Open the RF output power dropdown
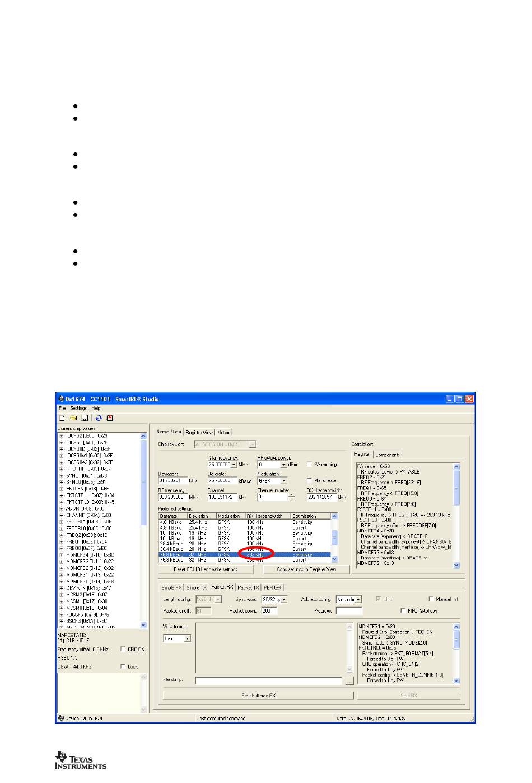The width and height of the screenshot is (532, 783). click(x=284, y=465)
